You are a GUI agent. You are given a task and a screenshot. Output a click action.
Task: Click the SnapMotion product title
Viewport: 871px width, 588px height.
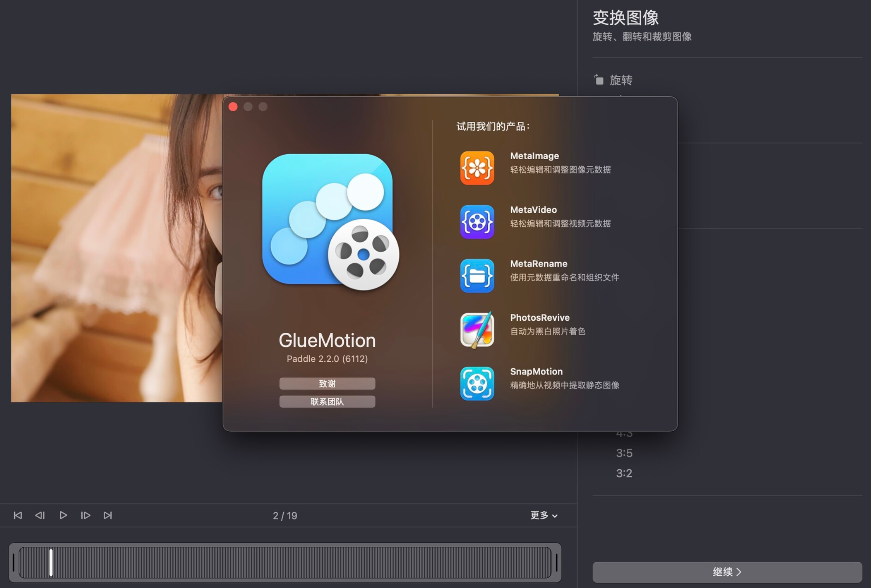tap(536, 371)
